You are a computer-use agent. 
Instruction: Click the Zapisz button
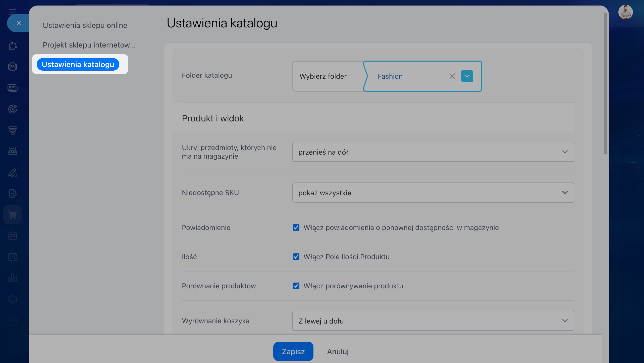coord(293,351)
